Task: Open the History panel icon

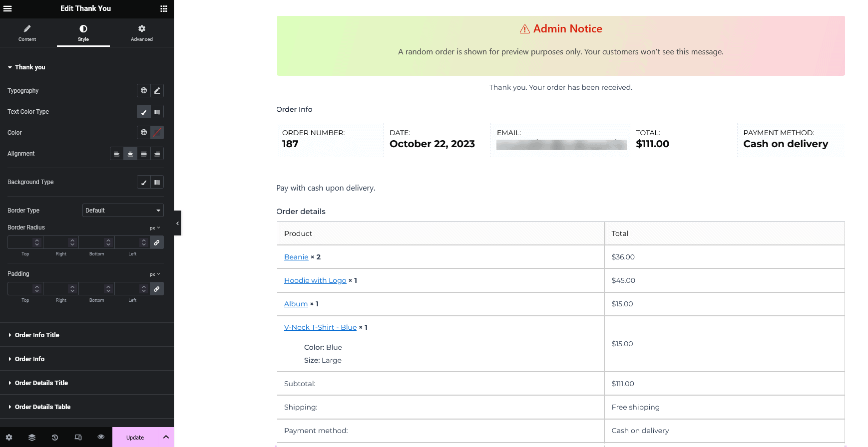Action: [55, 438]
